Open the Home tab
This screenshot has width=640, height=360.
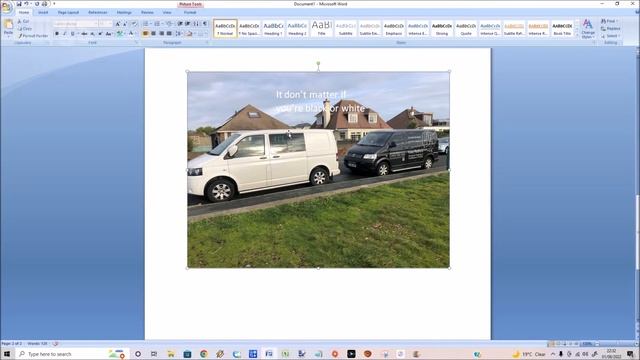point(24,13)
